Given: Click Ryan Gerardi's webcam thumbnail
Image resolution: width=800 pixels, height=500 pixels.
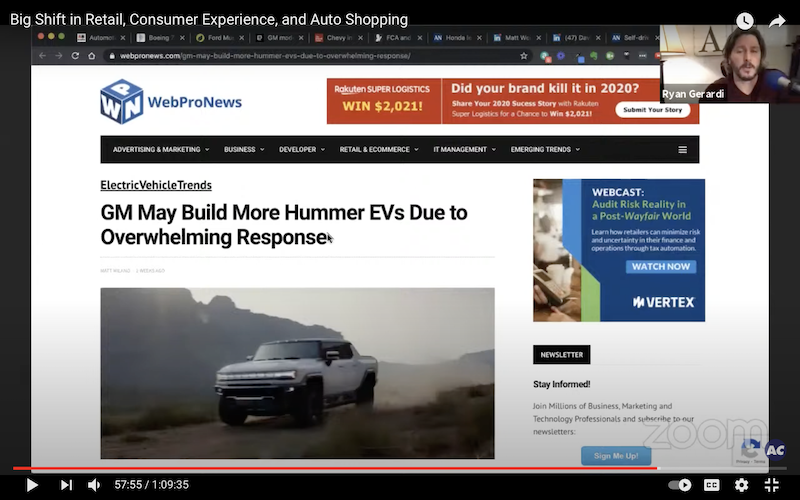Looking at the screenshot, I should (x=730, y=64).
